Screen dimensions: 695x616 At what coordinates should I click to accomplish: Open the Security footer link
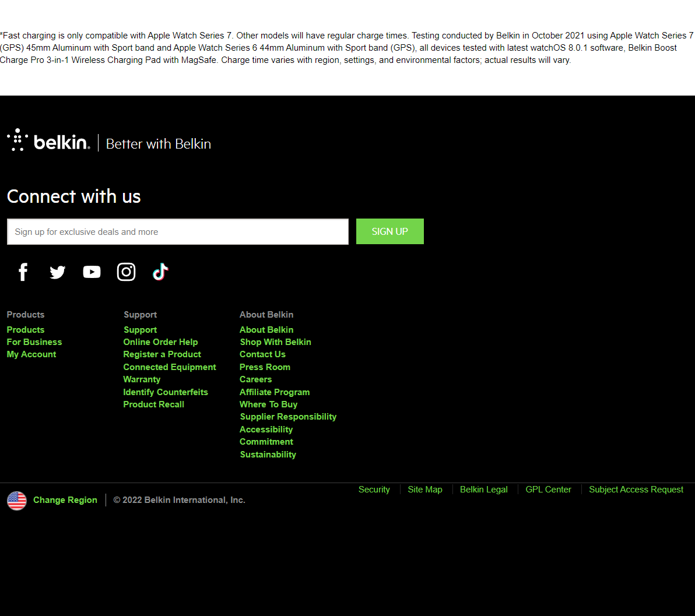(x=374, y=490)
